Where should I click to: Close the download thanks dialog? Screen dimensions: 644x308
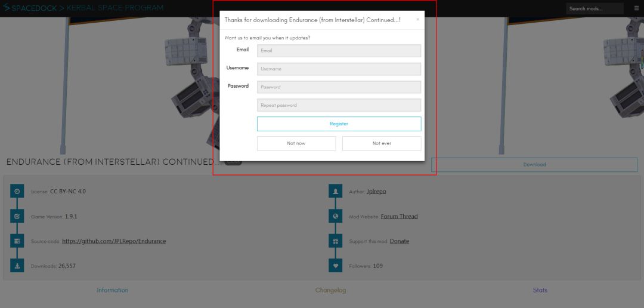[x=417, y=19]
